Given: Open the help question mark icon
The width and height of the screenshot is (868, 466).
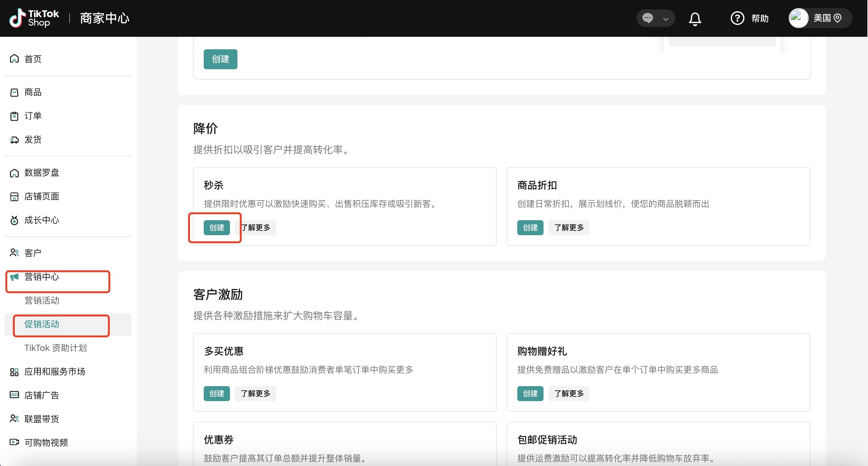Looking at the screenshot, I should 737,18.
